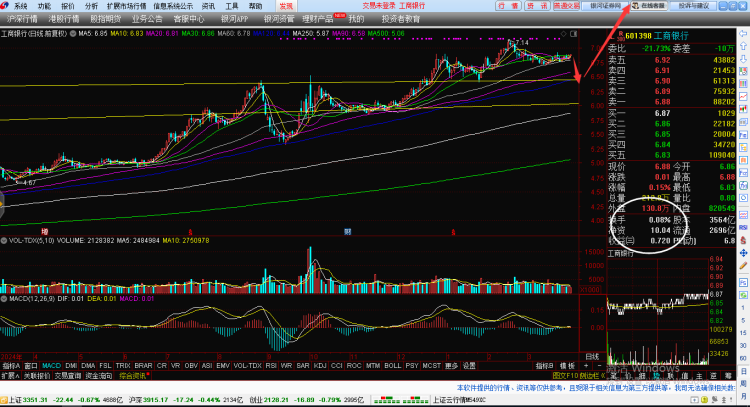Switch to 30-minute period in sidebar
This screenshot has height=407, width=750.
743,345
